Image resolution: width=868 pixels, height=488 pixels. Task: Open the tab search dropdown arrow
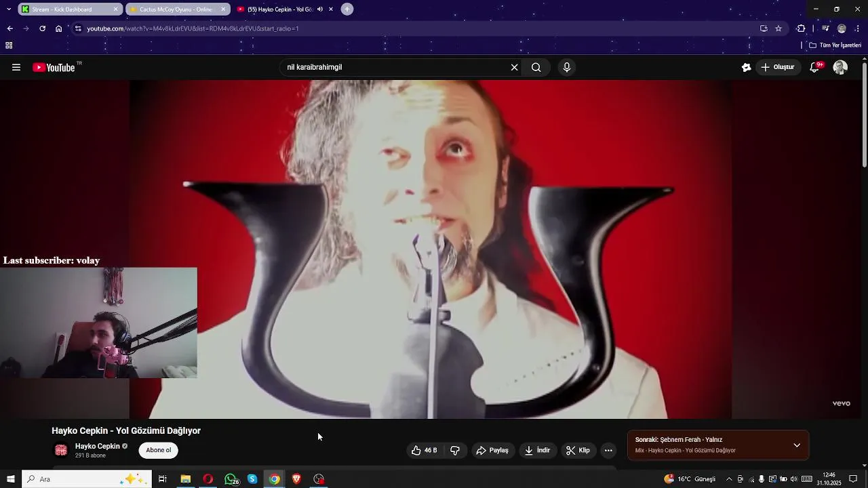(x=9, y=9)
